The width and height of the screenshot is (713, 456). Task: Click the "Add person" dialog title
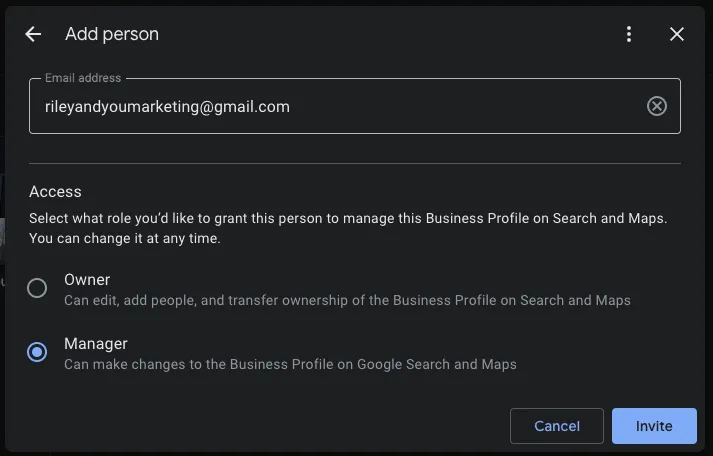pyautogui.click(x=112, y=34)
